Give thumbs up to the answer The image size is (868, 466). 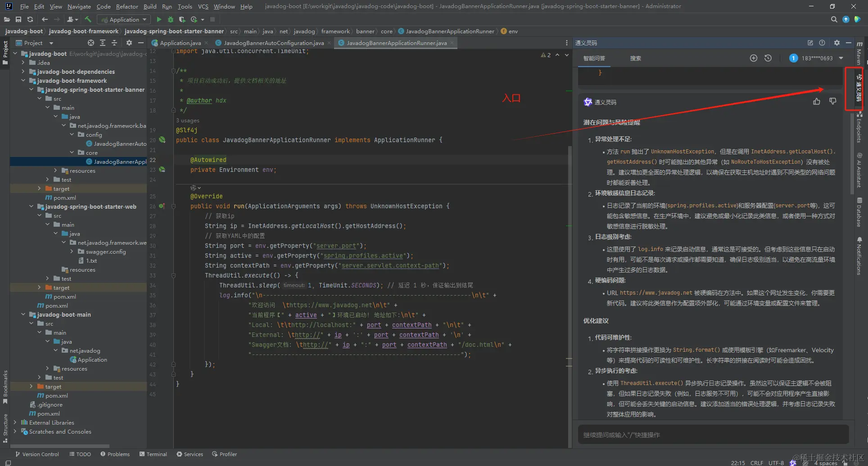817,102
